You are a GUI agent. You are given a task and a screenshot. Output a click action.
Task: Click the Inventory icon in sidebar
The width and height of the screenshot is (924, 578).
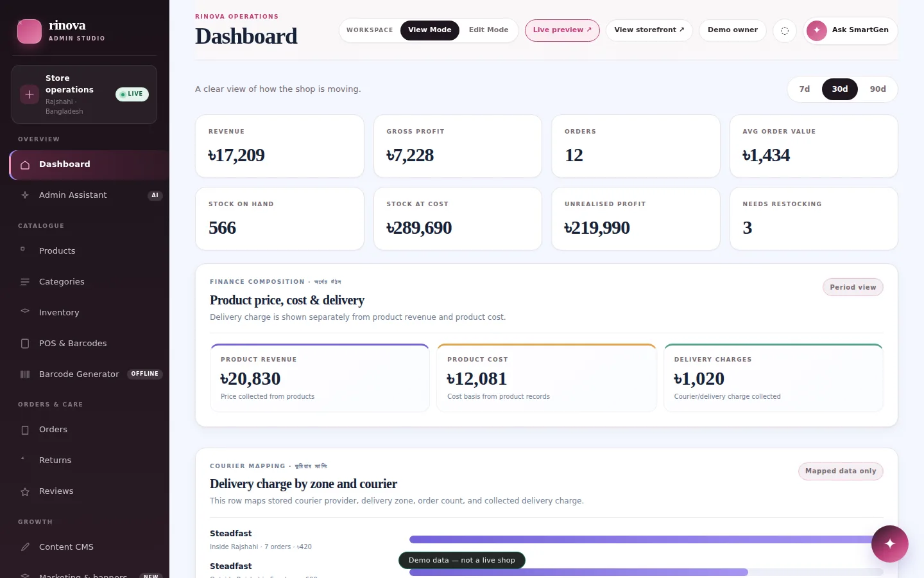pos(25,311)
